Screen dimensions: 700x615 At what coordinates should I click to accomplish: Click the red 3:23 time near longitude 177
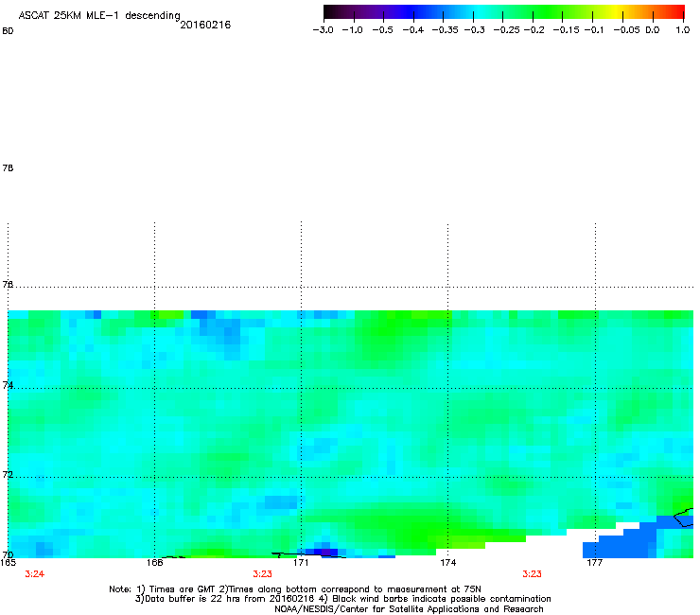(x=532, y=574)
